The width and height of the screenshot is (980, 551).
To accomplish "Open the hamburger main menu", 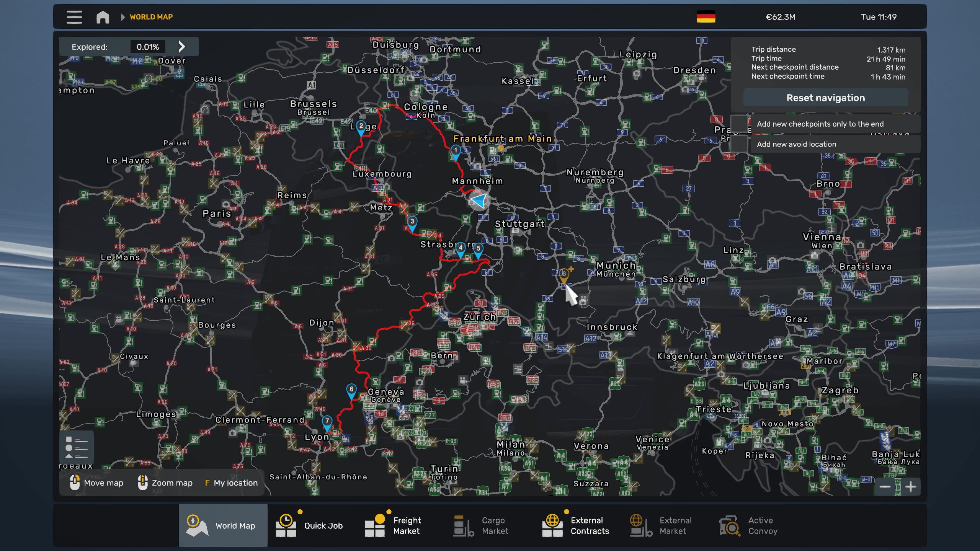I will (74, 17).
